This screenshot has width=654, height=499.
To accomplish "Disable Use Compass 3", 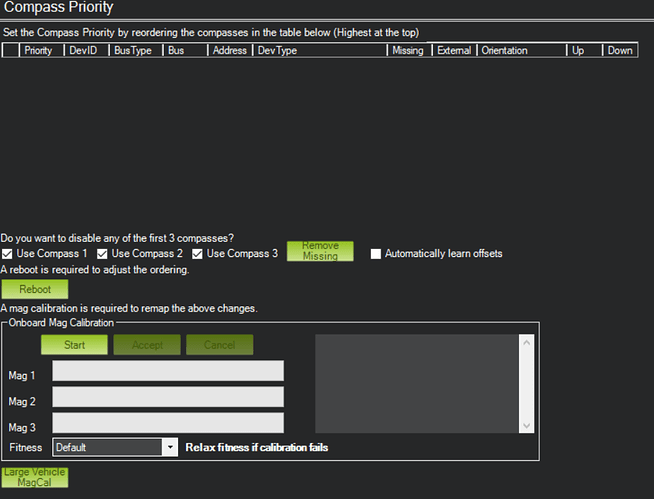I will pyautogui.click(x=197, y=254).
